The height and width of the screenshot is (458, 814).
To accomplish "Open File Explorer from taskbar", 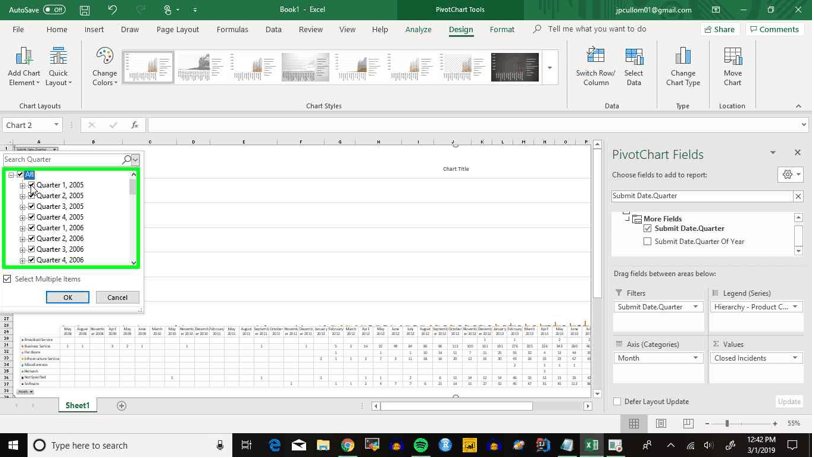I will (323, 445).
